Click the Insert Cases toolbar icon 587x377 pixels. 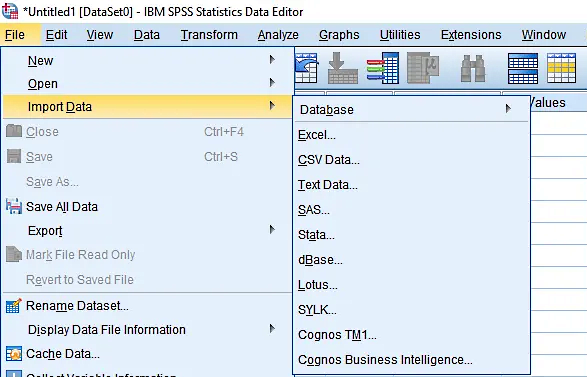pyautogui.click(x=523, y=68)
